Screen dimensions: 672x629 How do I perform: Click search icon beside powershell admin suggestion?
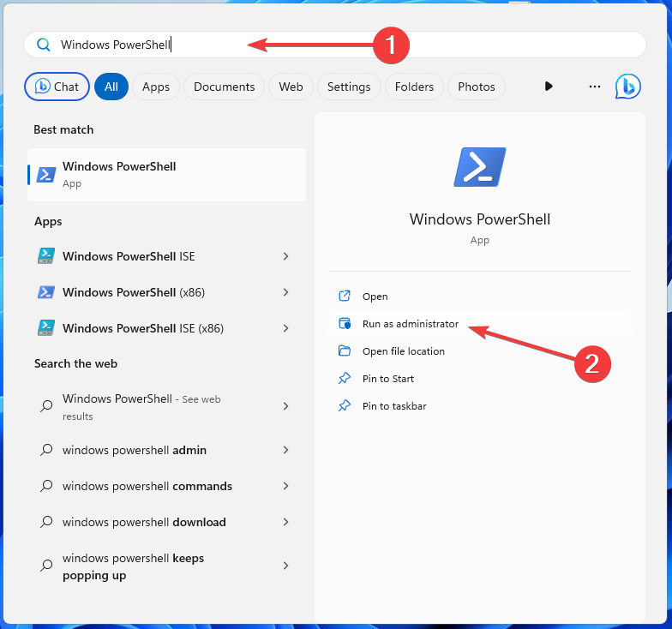pyautogui.click(x=46, y=449)
